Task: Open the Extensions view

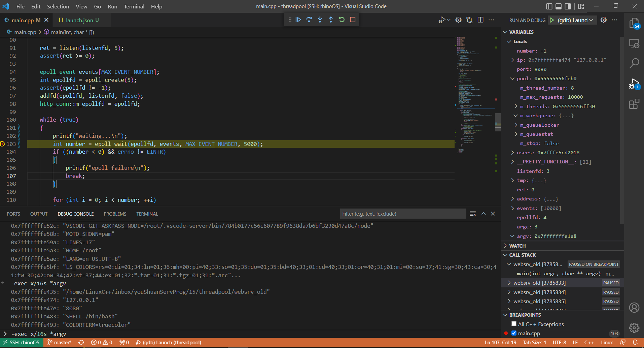Action: pyautogui.click(x=634, y=104)
